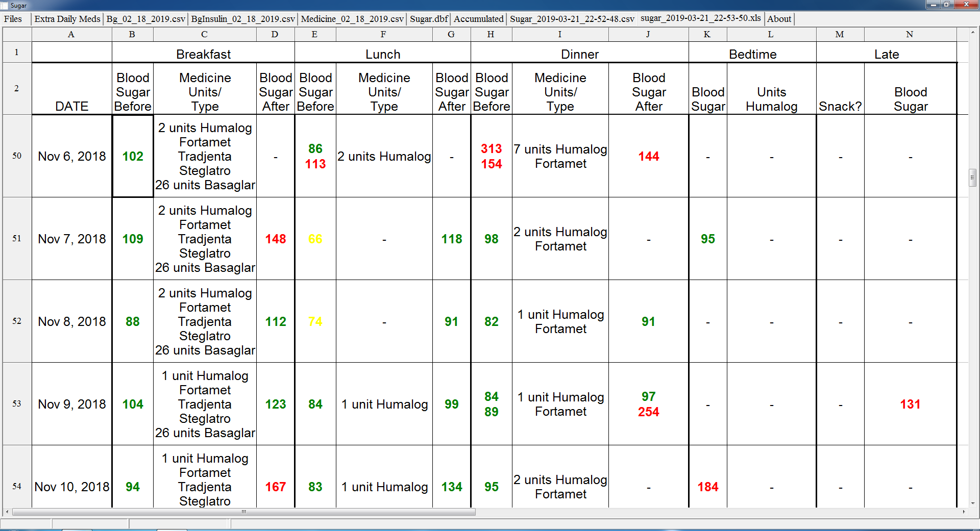Open the Bg_02_18_2019.csv menu item
Screen dimensions: 980x531
146,19
